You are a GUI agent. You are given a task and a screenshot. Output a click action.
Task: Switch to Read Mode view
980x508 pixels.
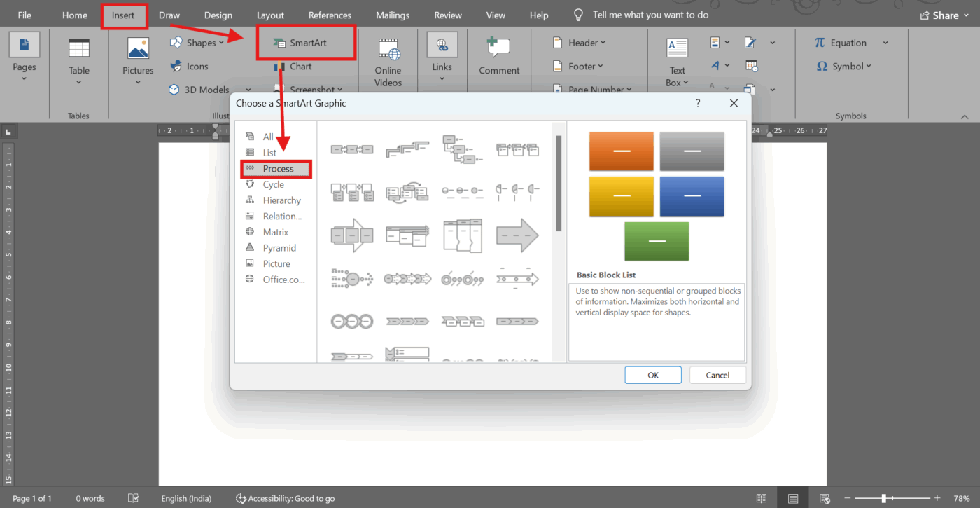tap(761, 498)
